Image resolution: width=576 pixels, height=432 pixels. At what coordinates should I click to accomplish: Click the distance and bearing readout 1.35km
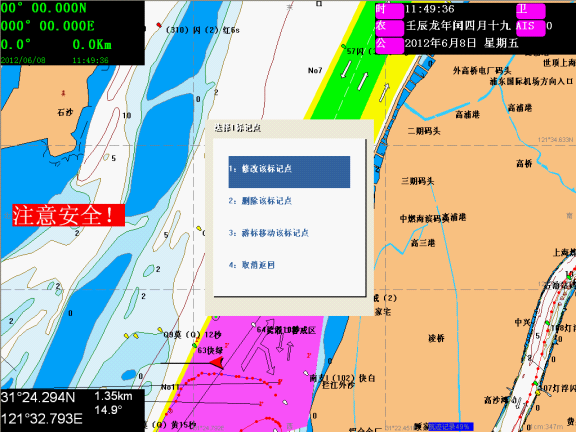click(114, 396)
